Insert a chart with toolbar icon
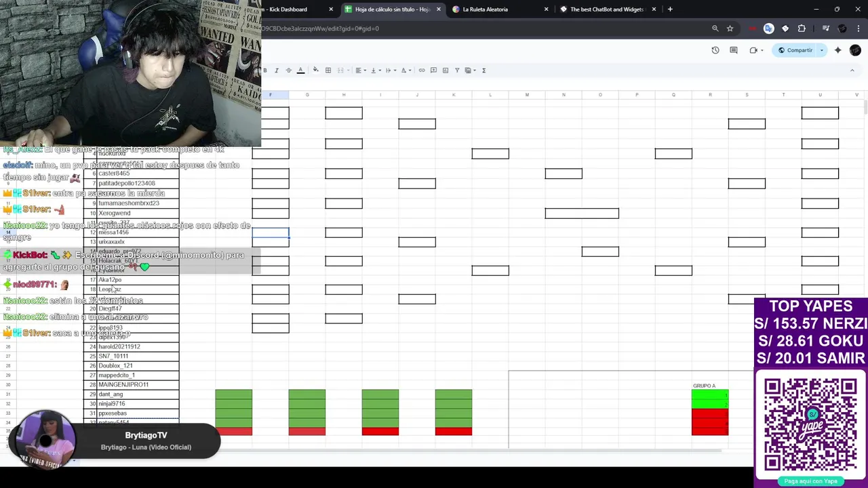This screenshot has width=868, height=488. [446, 70]
